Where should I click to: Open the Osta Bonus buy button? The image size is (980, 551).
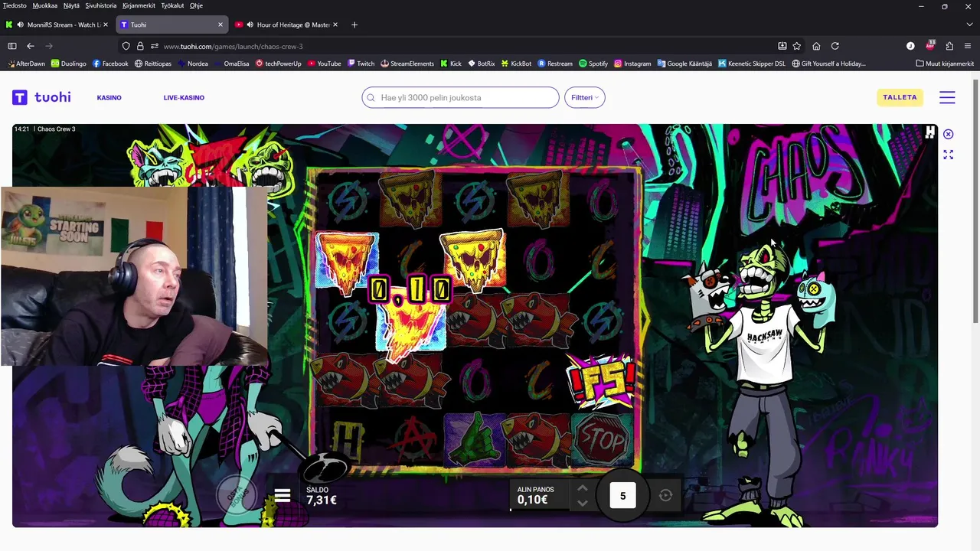(x=236, y=494)
